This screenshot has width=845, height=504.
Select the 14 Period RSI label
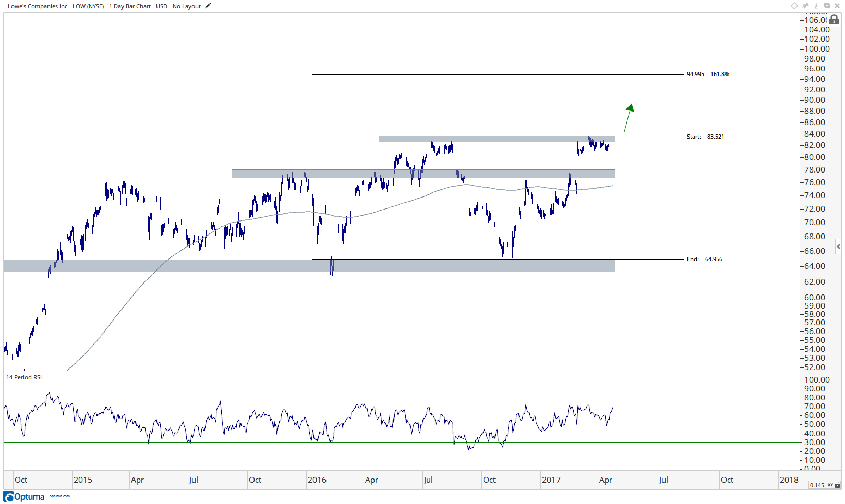pos(24,377)
